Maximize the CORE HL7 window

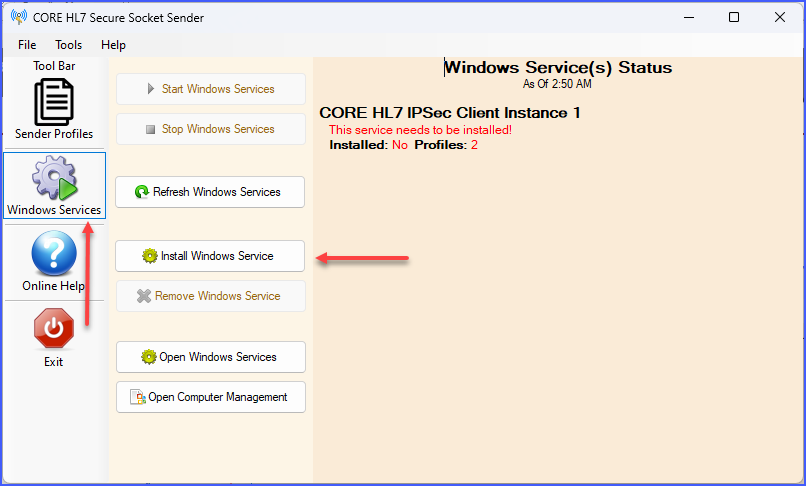[x=734, y=17]
